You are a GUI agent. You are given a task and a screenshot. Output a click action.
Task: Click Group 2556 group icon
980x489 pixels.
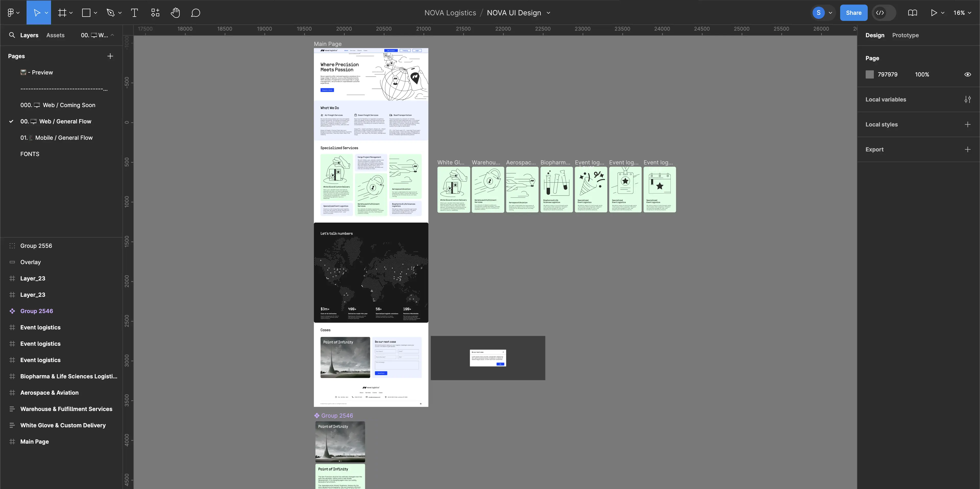tap(12, 246)
